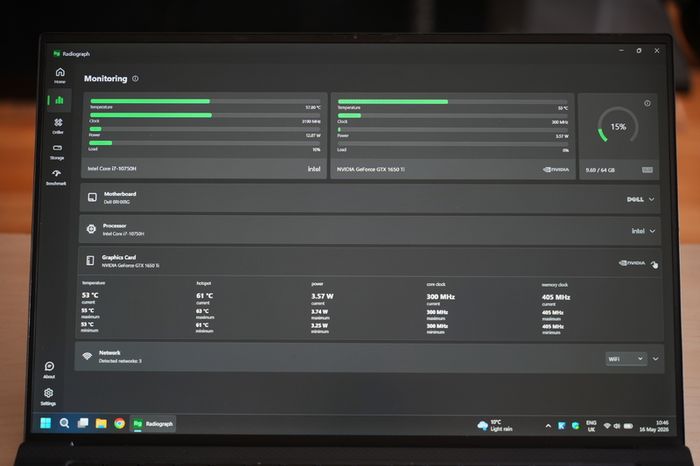The height and width of the screenshot is (466, 700).
Task: Expand the Processor section chevron
Action: pyautogui.click(x=652, y=231)
